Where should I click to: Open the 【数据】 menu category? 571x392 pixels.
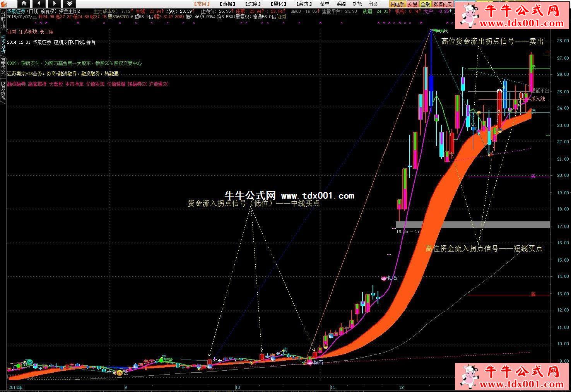click(x=227, y=4)
